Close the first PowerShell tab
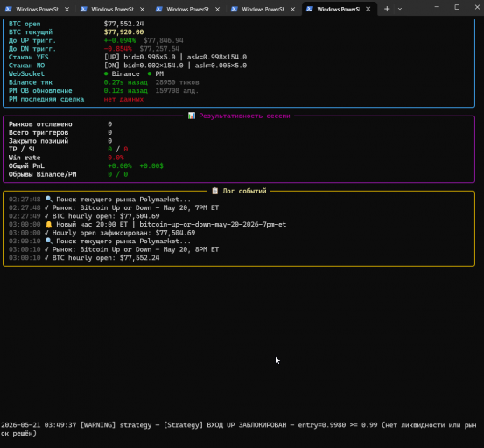This screenshot has height=448, width=484. point(67,10)
